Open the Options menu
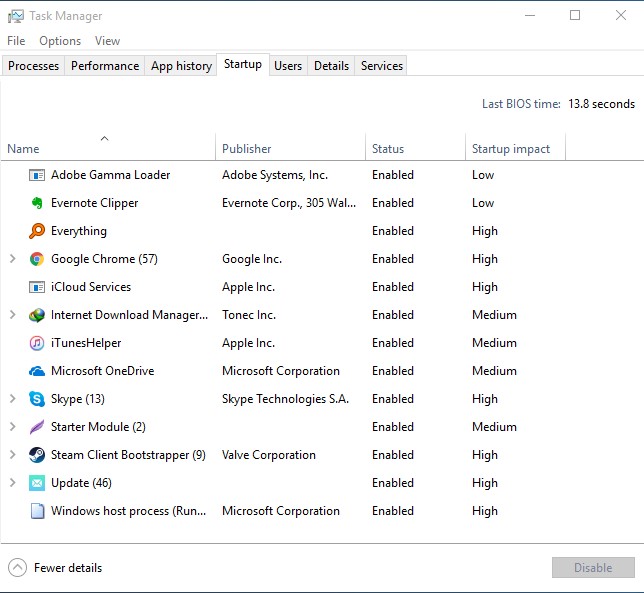The width and height of the screenshot is (644, 593). (x=60, y=41)
